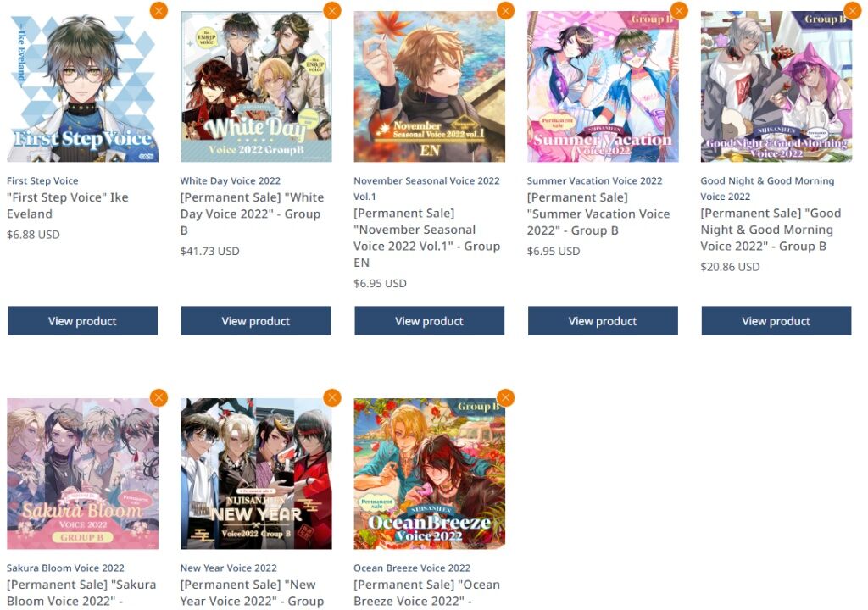Viewport: 868px width, 610px height.
Task: Remove Good Night & Good Morning Voice item
Action: pos(853,10)
